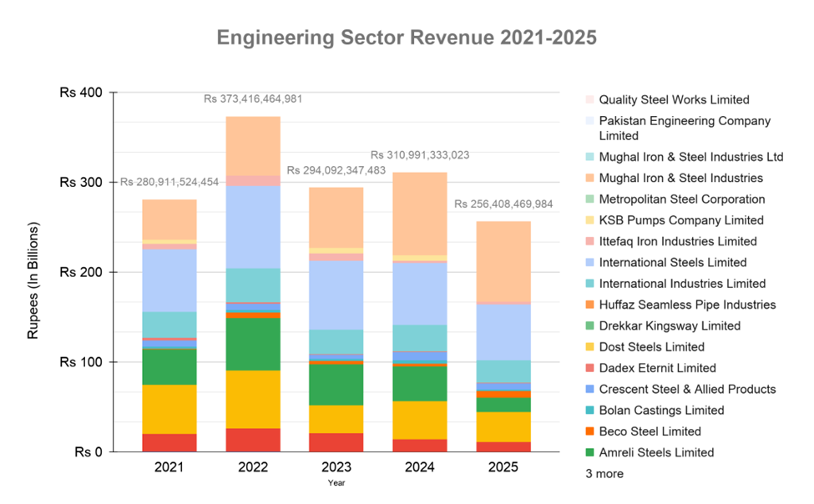Viewport: 814px width, 504px height.
Task: Select the KSB Pumps Company Limited legend label
Action: tap(680, 220)
